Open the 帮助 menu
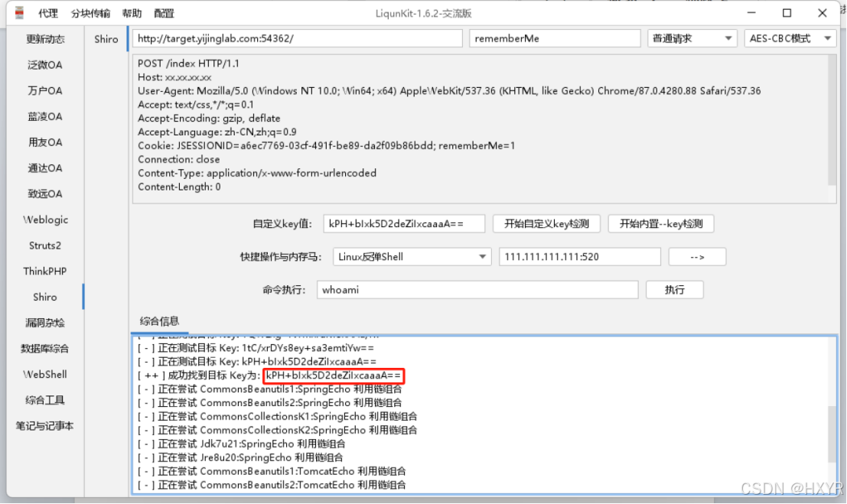This screenshot has height=504, width=847. 132,14
